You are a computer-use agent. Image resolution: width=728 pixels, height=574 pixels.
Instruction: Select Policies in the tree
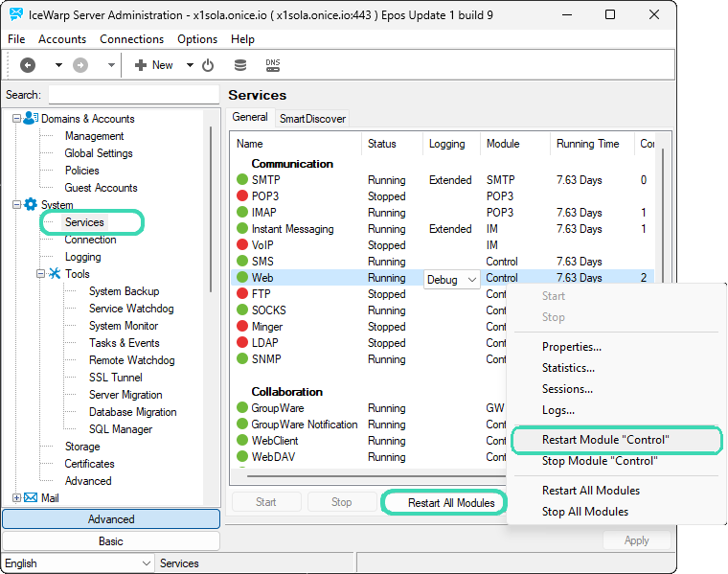click(82, 171)
